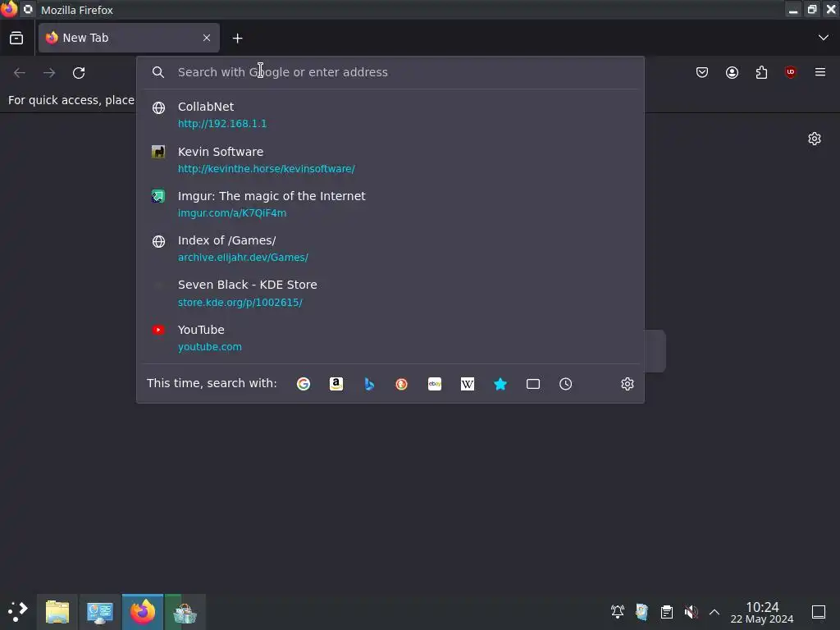Open Seven Black - KDE Store suggestion
Screen dimensions: 840x630
click(x=390, y=293)
